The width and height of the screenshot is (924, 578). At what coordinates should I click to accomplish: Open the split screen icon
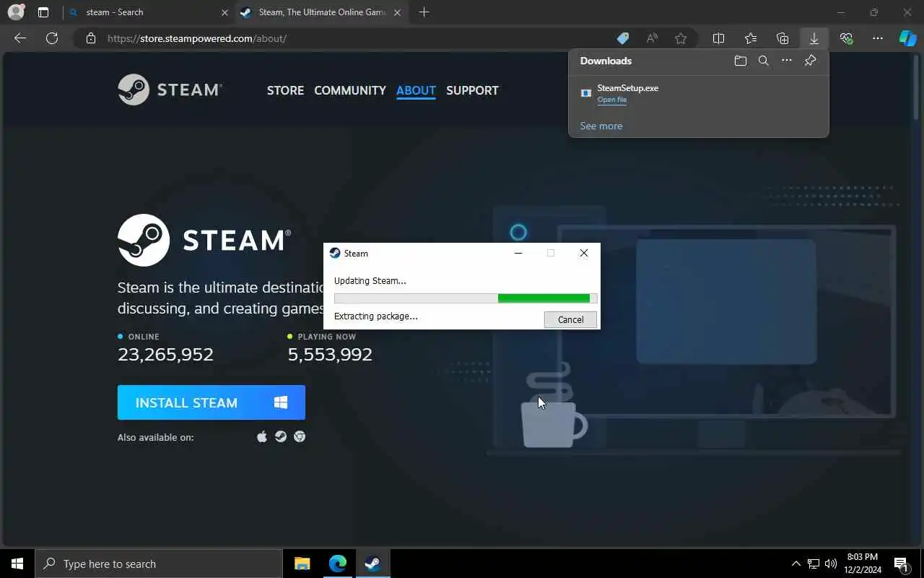pos(718,38)
